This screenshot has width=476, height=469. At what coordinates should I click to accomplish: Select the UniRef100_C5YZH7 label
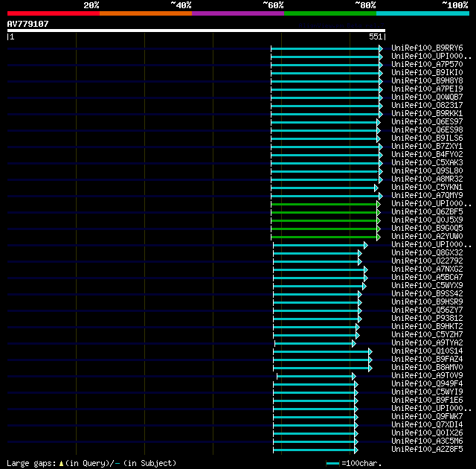(427, 335)
